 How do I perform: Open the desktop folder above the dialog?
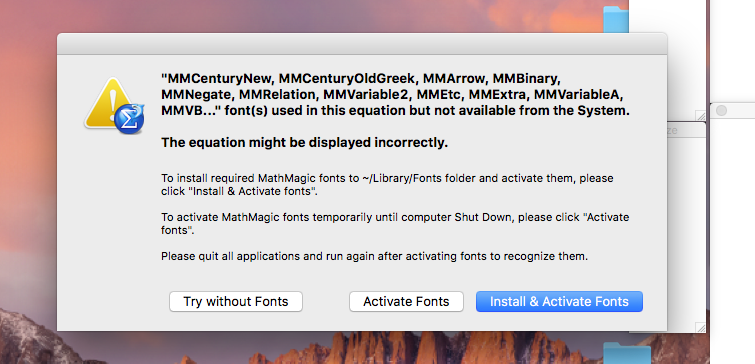click(616, 19)
